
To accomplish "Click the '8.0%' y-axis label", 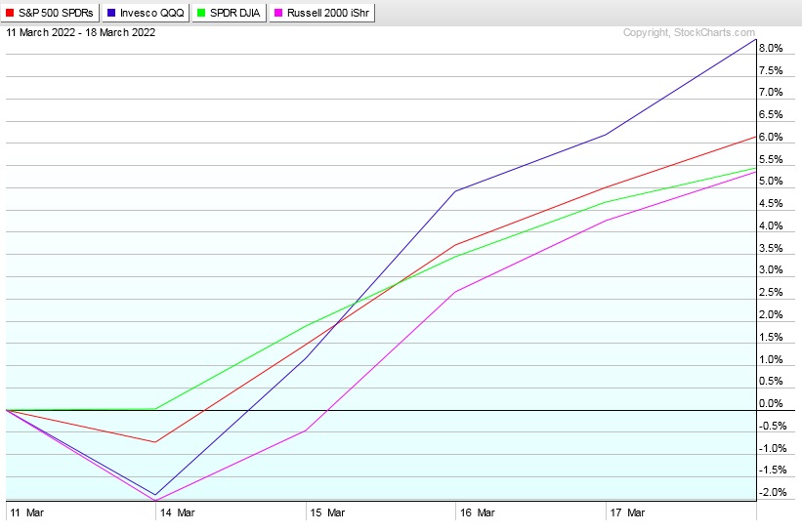I will point(771,48).
